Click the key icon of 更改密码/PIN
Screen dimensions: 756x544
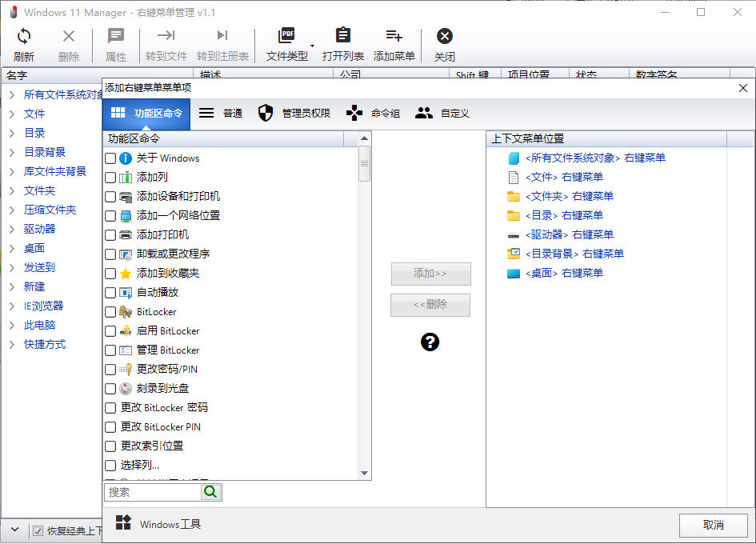click(126, 370)
